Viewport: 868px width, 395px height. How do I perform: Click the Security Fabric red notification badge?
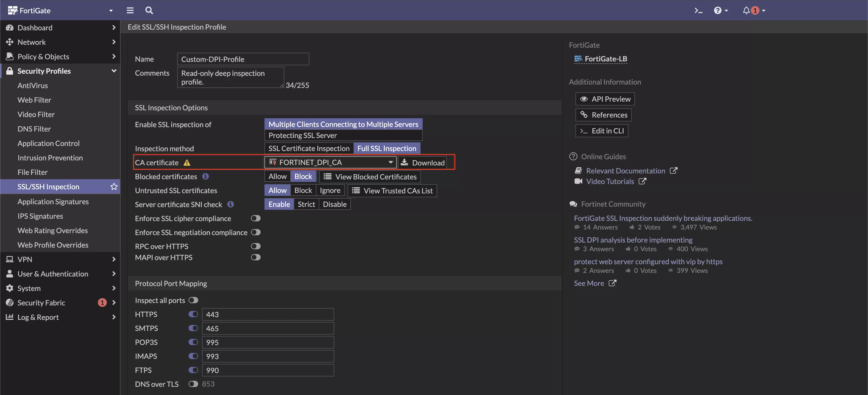pos(102,303)
